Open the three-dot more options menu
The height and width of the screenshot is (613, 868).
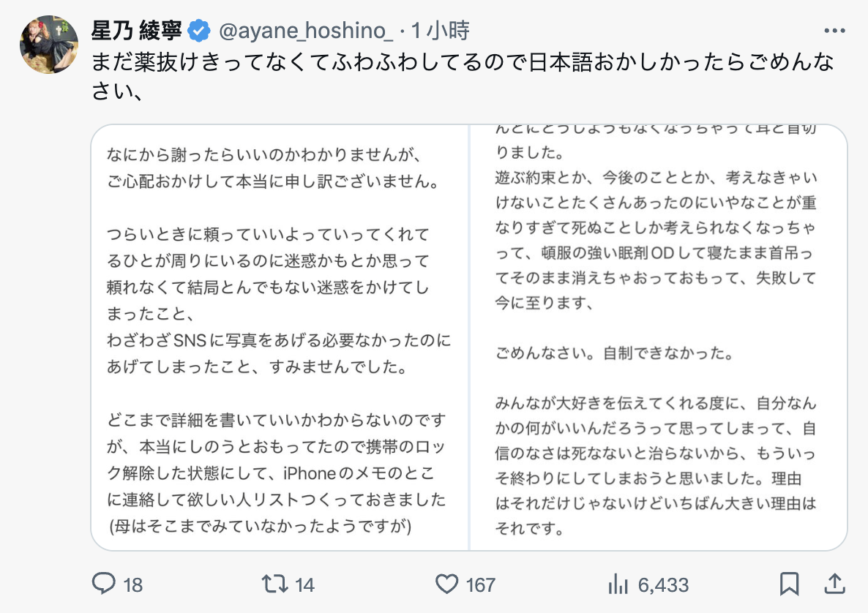(x=835, y=31)
